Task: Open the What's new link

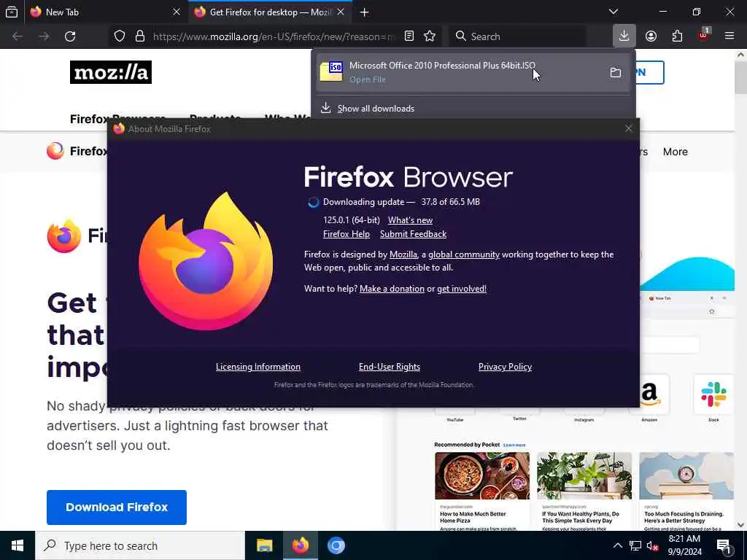Action: point(410,220)
